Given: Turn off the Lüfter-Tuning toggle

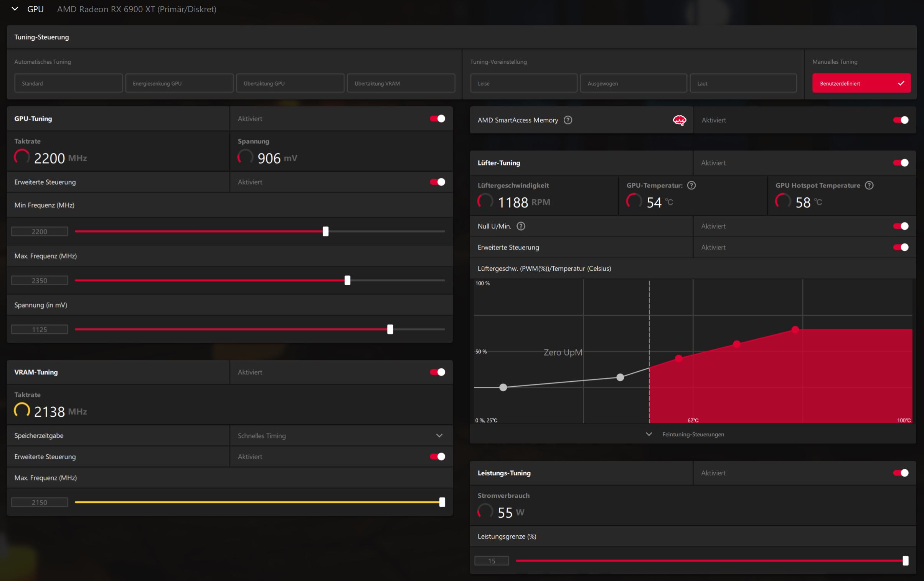Looking at the screenshot, I should pyautogui.click(x=901, y=163).
